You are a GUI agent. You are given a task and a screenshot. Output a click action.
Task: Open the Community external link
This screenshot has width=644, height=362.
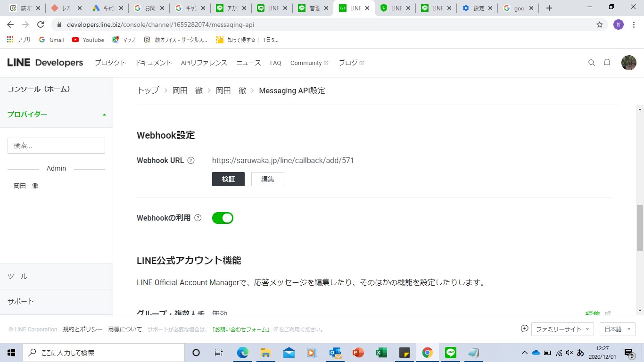point(309,63)
